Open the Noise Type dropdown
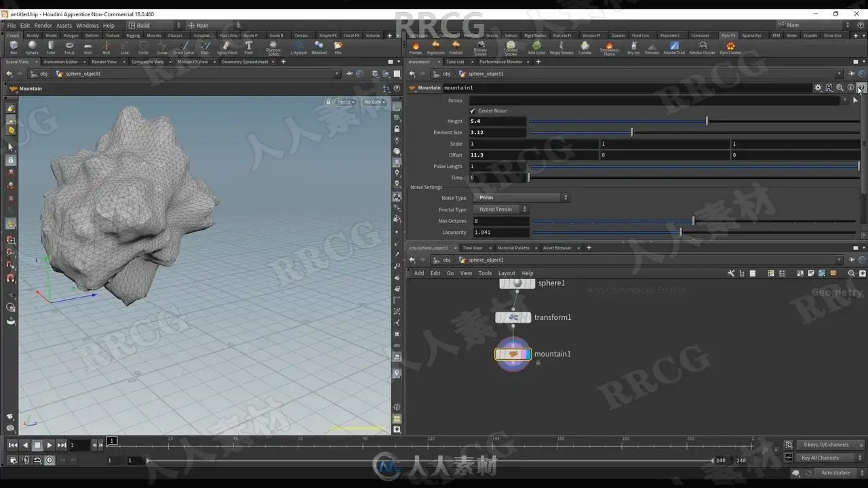This screenshot has width=868, height=488. (x=521, y=198)
